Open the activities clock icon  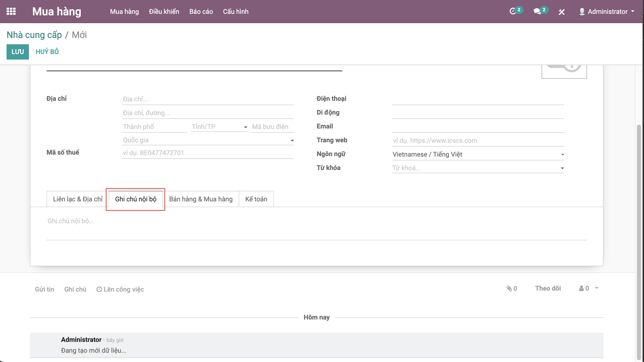pos(513,12)
